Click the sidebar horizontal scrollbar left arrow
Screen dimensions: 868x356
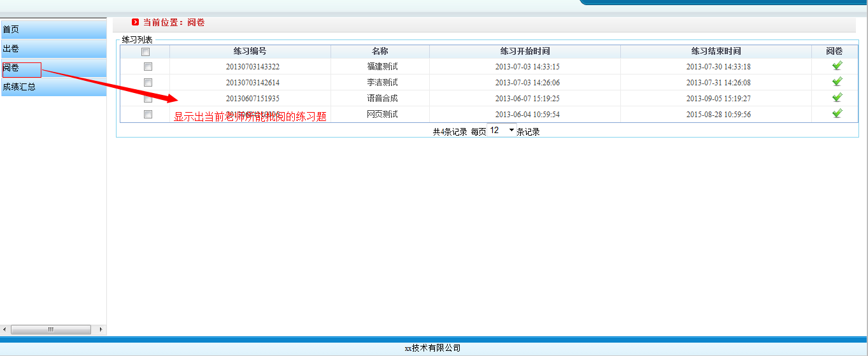point(5,329)
